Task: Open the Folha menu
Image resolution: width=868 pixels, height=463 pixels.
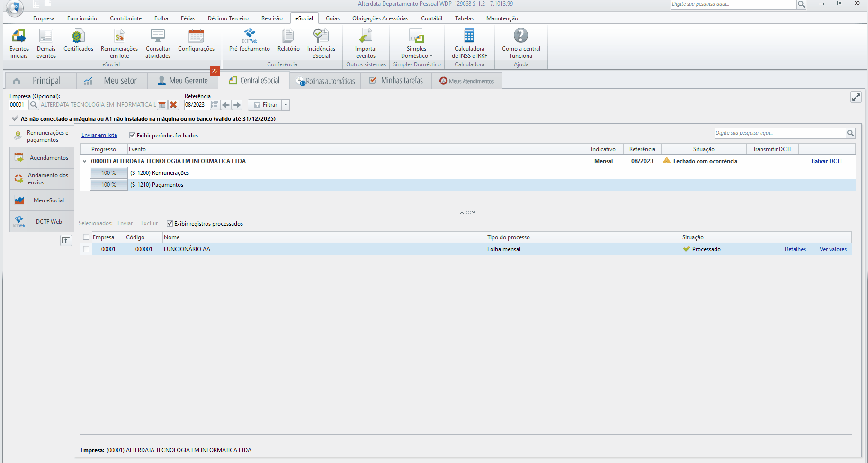Action: point(161,18)
